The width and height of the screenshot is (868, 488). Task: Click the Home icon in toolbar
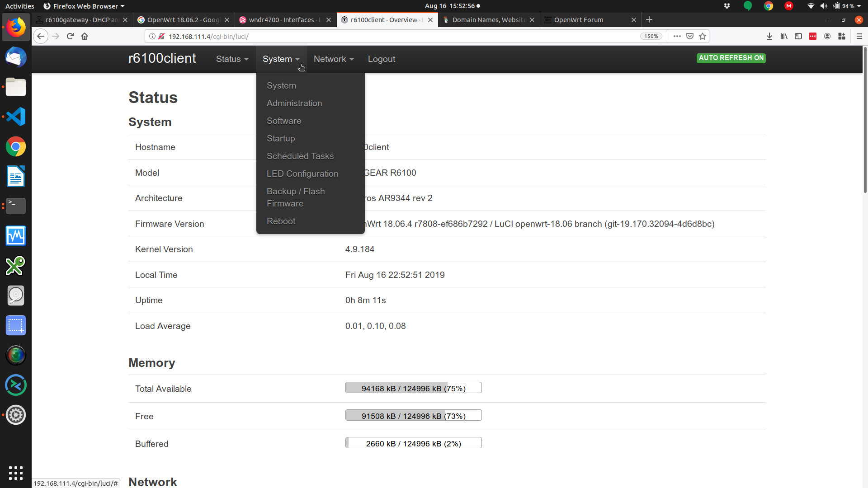click(85, 36)
